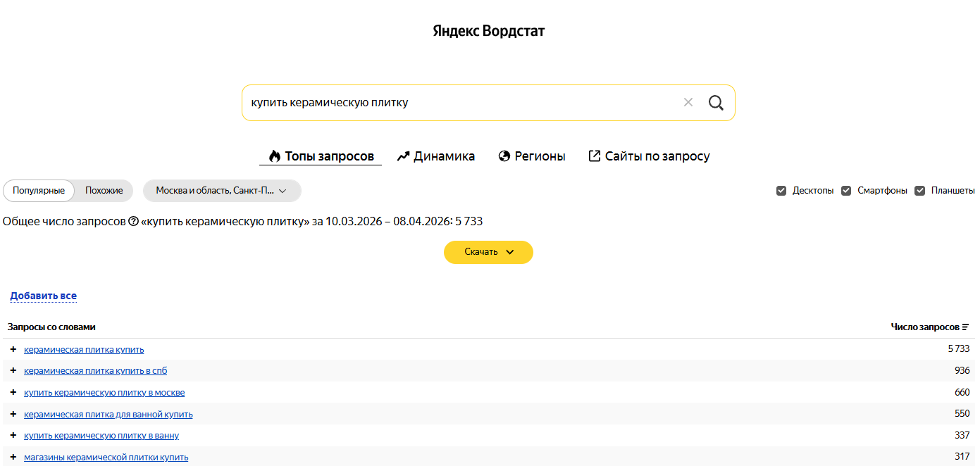Select the Популярные toggle option
980x466 pixels.
[39, 191]
